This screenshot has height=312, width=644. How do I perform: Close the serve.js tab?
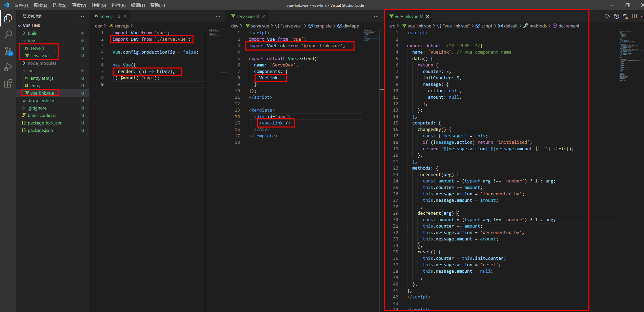point(125,16)
